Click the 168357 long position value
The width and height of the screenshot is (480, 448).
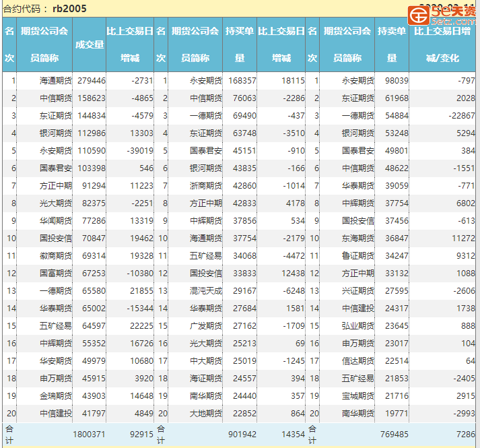point(242,81)
